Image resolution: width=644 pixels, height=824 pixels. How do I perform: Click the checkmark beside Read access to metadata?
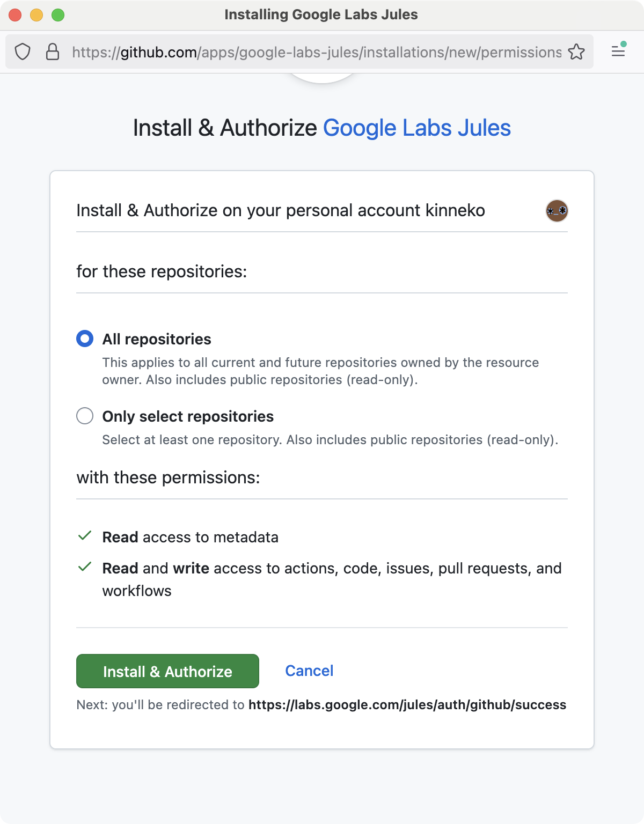click(85, 536)
